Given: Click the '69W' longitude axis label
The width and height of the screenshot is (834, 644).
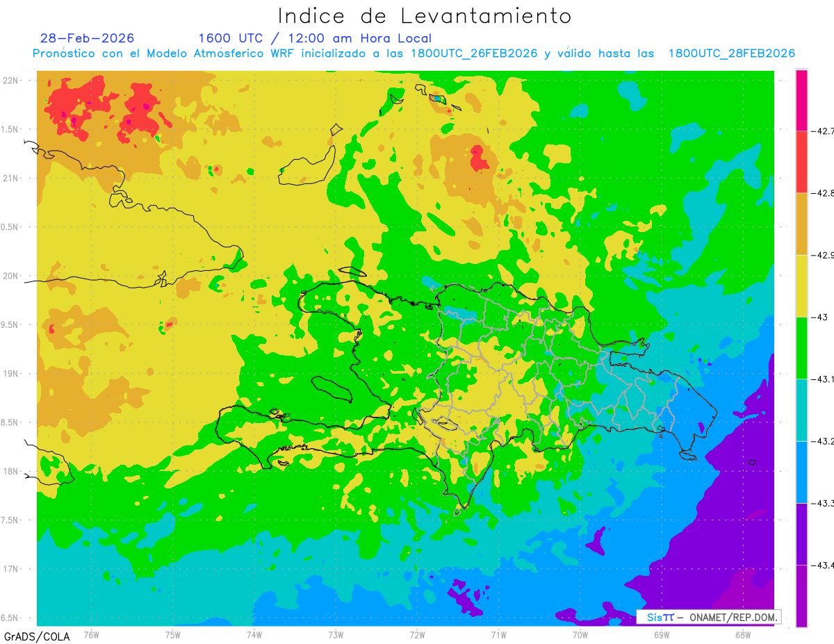Looking at the screenshot, I should click(x=662, y=634).
